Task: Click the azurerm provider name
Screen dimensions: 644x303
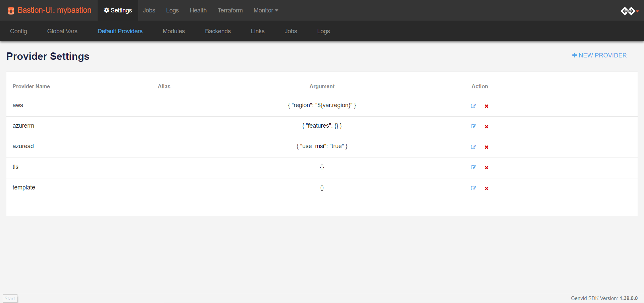Action: pyautogui.click(x=23, y=126)
